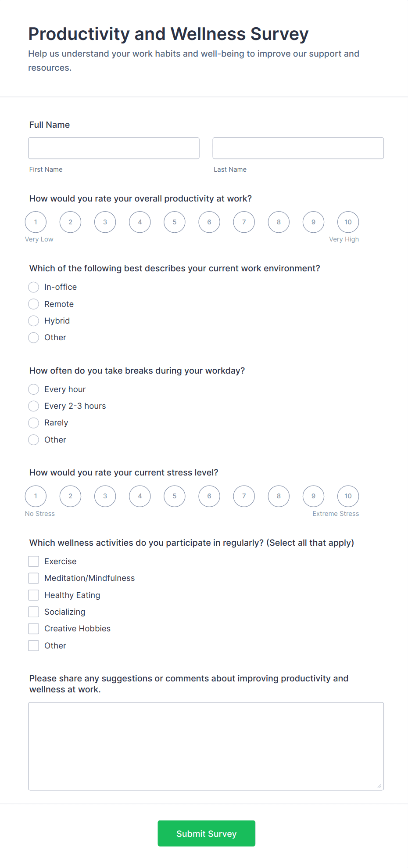Viewport: 408px width, 868px height.
Task: Rate stress level as 5
Action: 174,496
